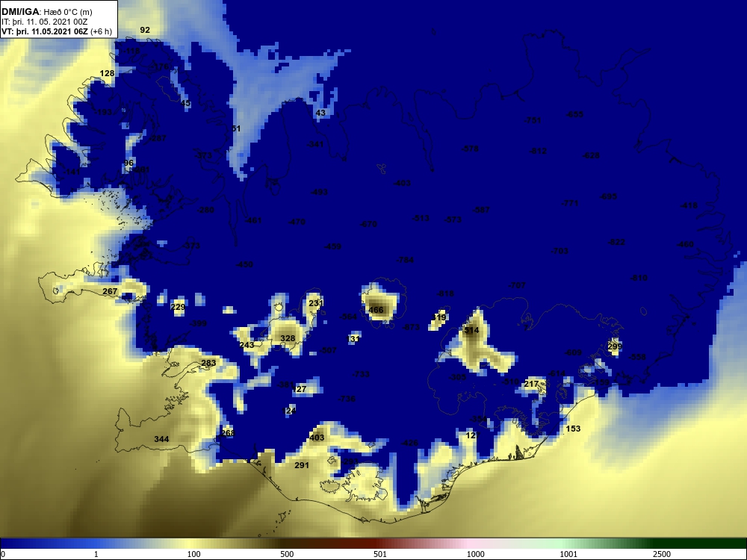747x560 pixels.
Task: Click the 1000 tick label on the scale
Action: click(475, 554)
